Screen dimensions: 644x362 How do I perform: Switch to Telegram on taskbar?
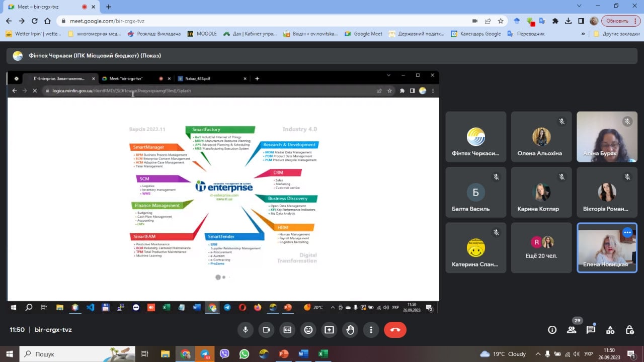(x=205, y=354)
